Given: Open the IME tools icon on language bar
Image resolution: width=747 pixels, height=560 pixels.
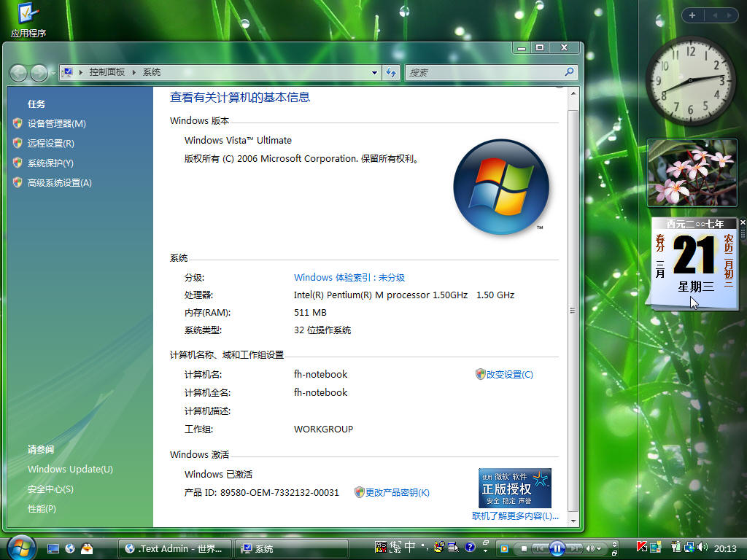Looking at the screenshot, I should coord(439,547).
